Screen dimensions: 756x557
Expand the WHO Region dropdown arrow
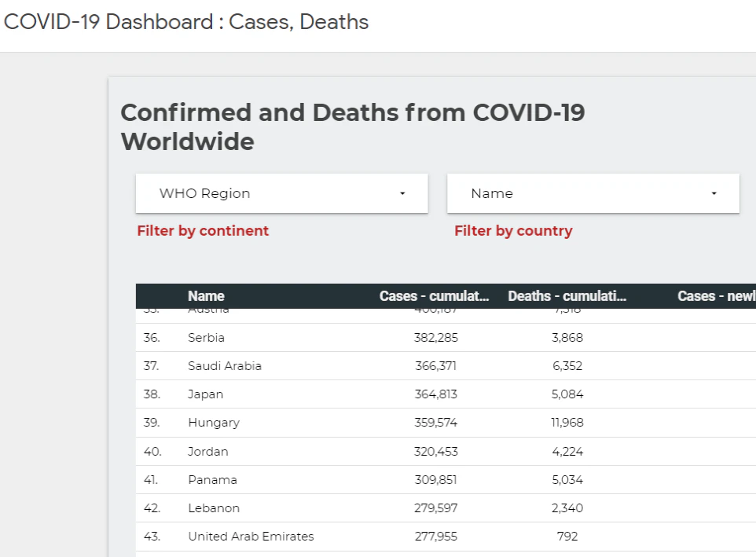[402, 193]
